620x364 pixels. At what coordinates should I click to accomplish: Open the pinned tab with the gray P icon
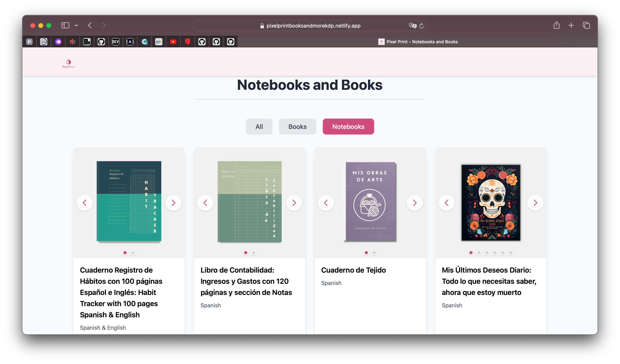29,42
